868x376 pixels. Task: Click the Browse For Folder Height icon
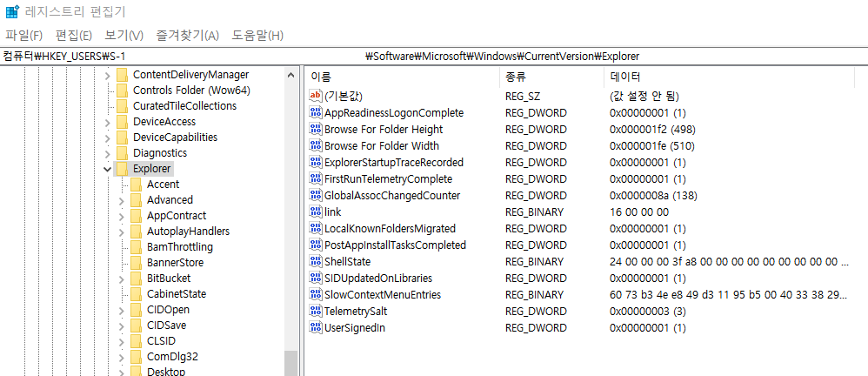[315, 130]
